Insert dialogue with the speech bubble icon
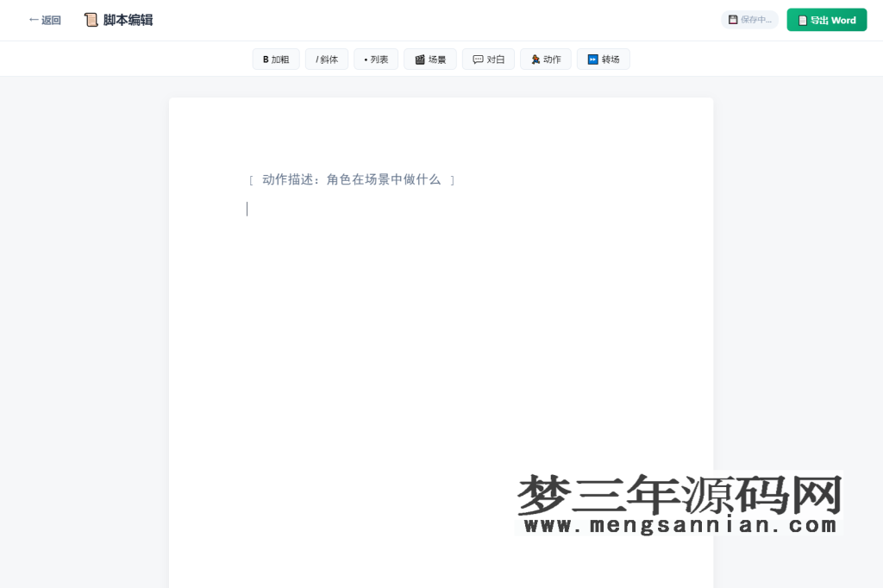 coord(477,59)
